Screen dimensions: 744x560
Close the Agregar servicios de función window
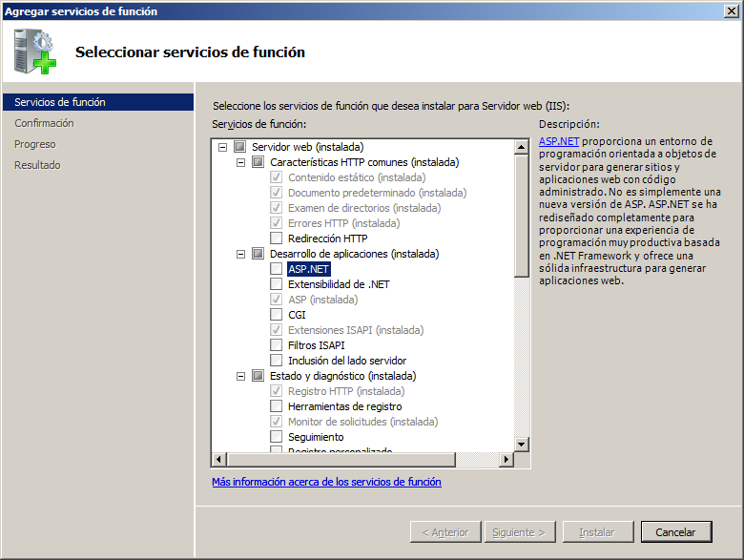pyautogui.click(x=730, y=11)
